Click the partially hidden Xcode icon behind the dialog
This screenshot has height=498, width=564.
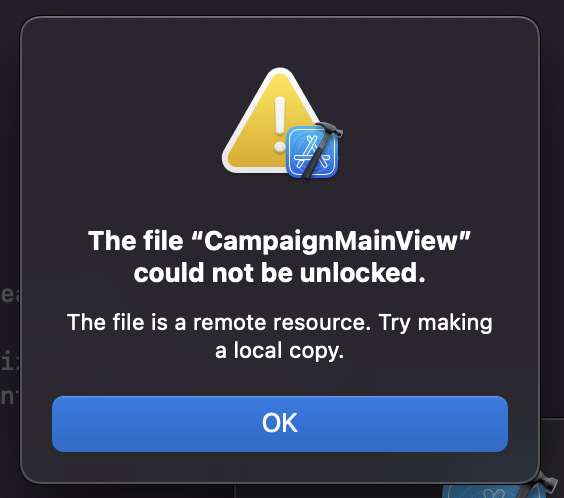click(x=489, y=491)
